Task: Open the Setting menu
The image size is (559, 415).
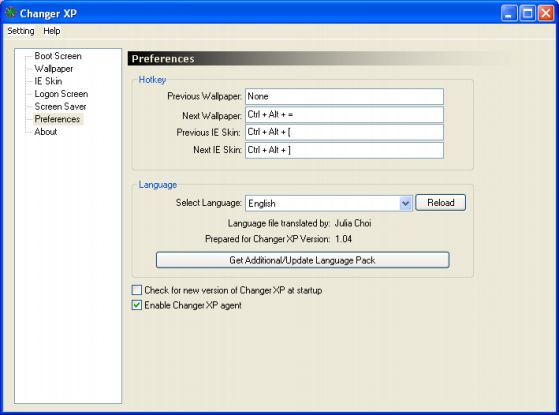Action: click(21, 31)
